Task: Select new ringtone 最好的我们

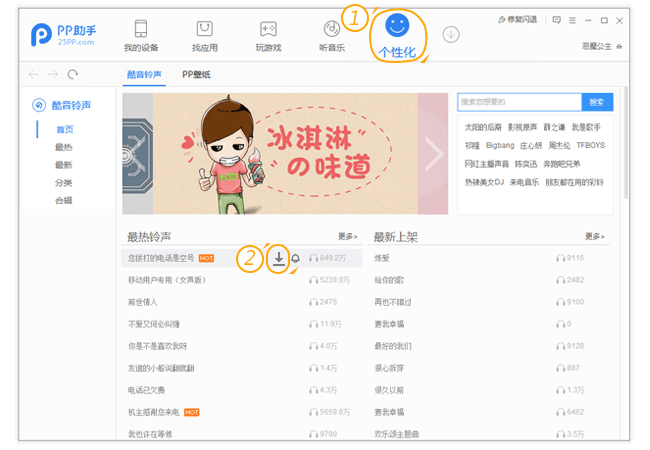Action: coord(393,346)
